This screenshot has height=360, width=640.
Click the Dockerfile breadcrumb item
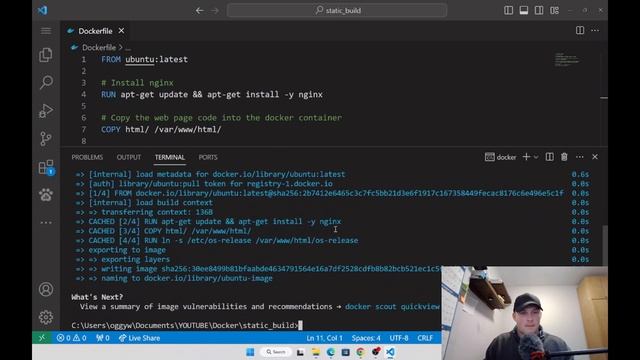point(99,48)
